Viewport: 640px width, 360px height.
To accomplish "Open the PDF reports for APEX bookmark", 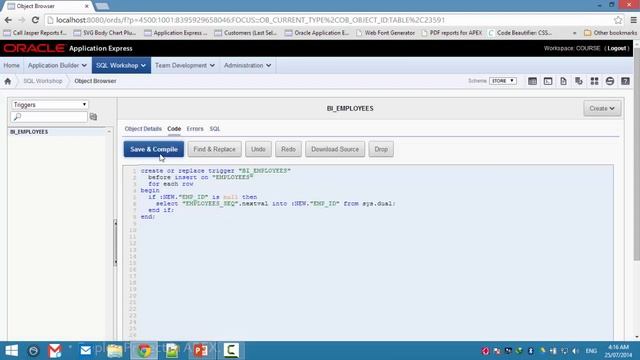I will click(451, 33).
